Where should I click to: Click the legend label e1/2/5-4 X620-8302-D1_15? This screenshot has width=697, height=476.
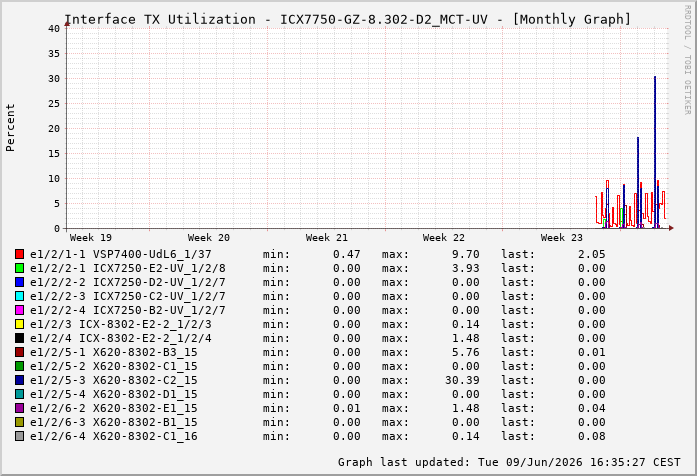(113, 394)
